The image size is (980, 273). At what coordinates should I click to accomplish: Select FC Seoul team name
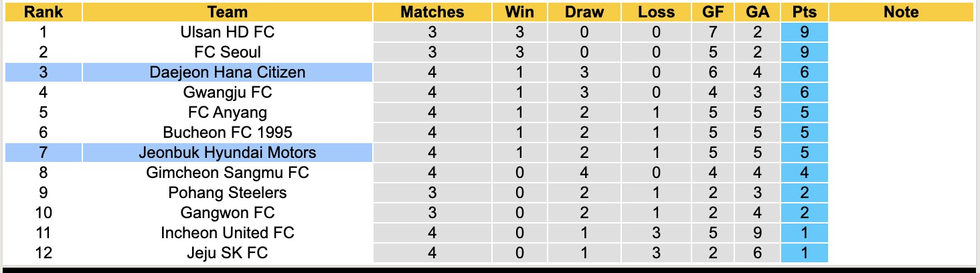pos(228,52)
